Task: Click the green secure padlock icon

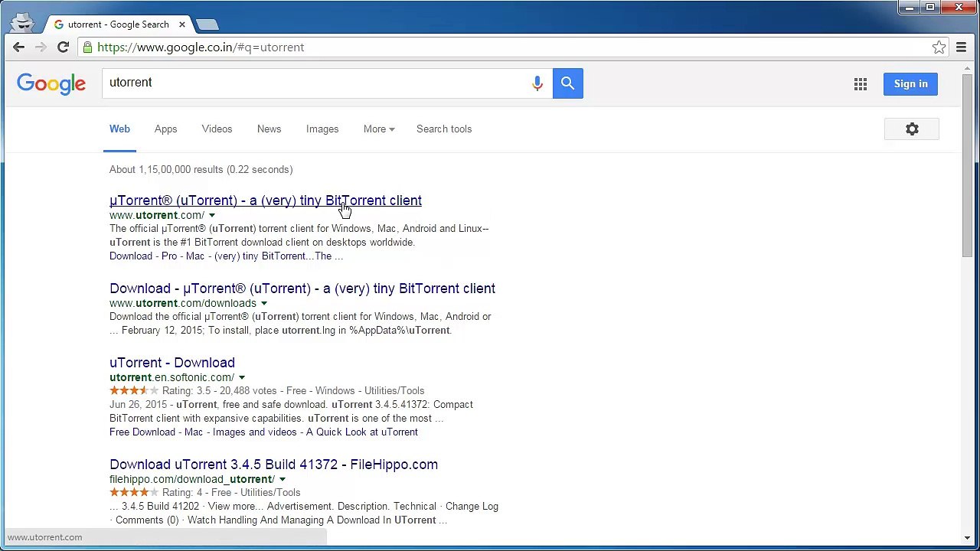Action: pos(87,47)
